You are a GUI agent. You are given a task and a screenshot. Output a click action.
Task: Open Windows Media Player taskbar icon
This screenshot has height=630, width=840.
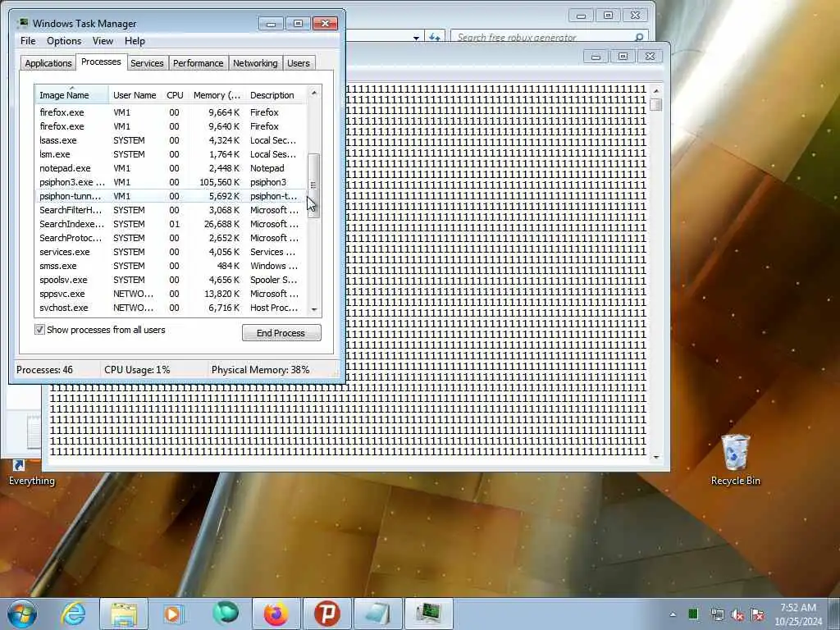[174, 614]
